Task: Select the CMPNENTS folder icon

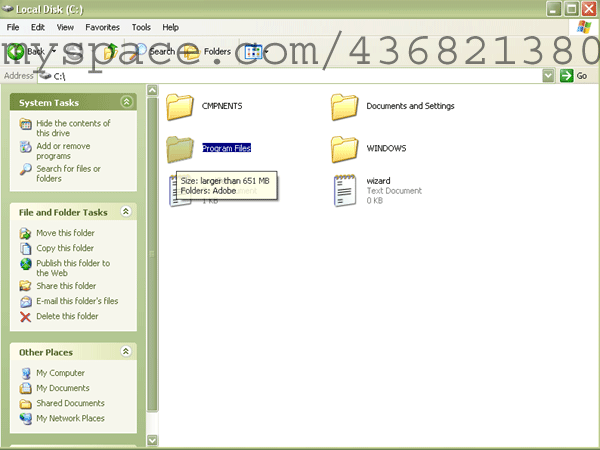Action: click(x=179, y=107)
